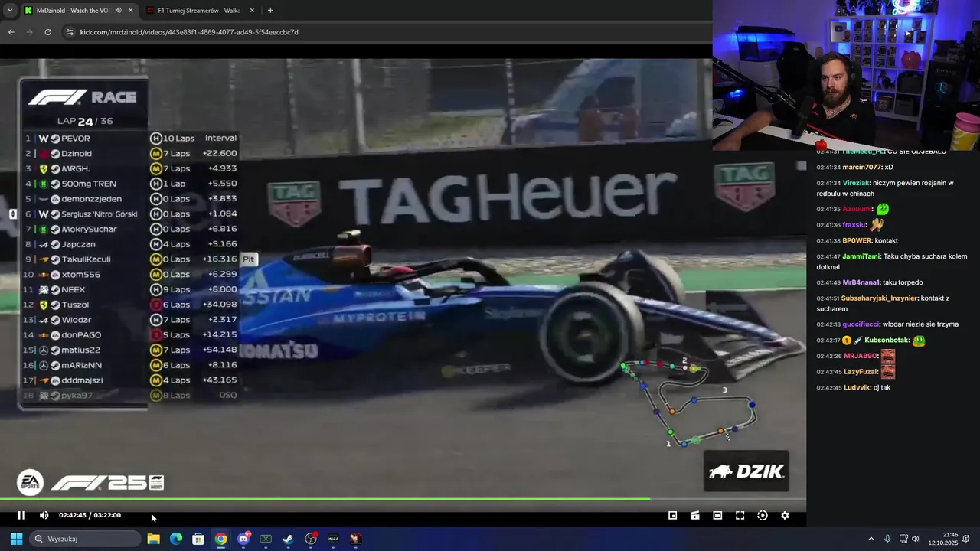Click guccifiucci username in chat
The image size is (980, 551).
point(861,324)
